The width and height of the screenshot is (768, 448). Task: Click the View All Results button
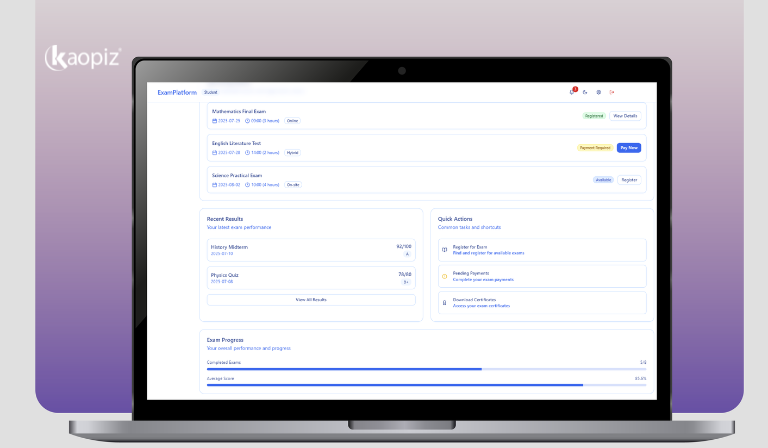pyautogui.click(x=311, y=300)
